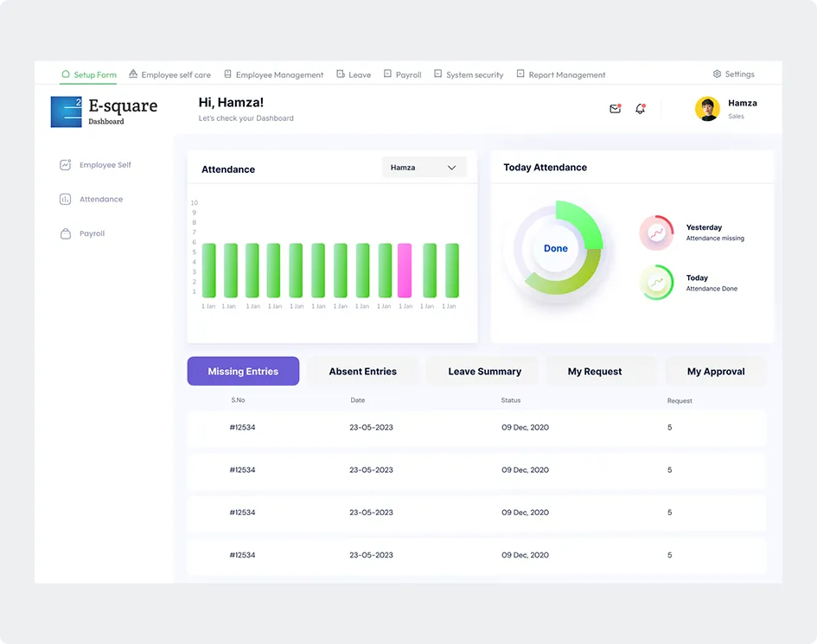Image resolution: width=817 pixels, height=644 pixels.
Task: Open the Attendance sidebar chart icon
Action: tap(66, 200)
